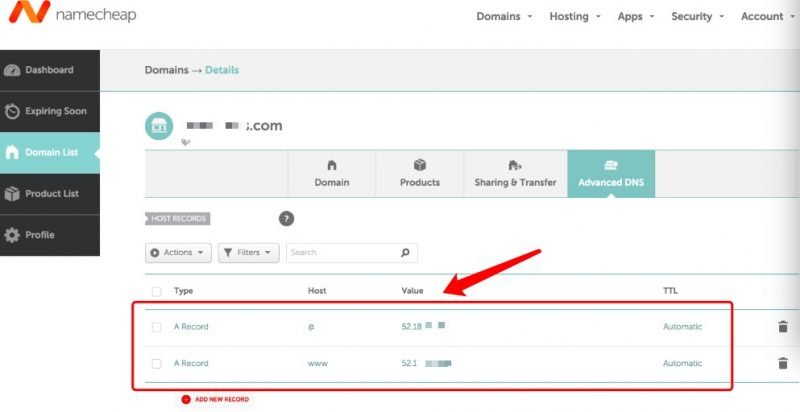Viewport: 800px width, 412px height.
Task: Open the Hosting top navigation menu
Action: click(575, 16)
